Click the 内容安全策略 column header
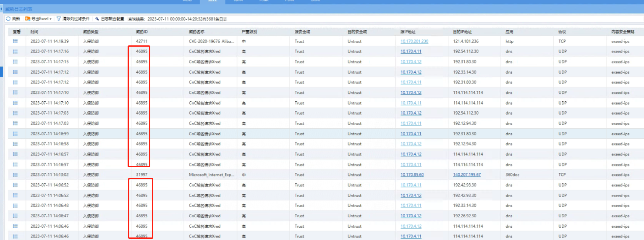Viewport: 644px width, 240px height. click(623, 32)
